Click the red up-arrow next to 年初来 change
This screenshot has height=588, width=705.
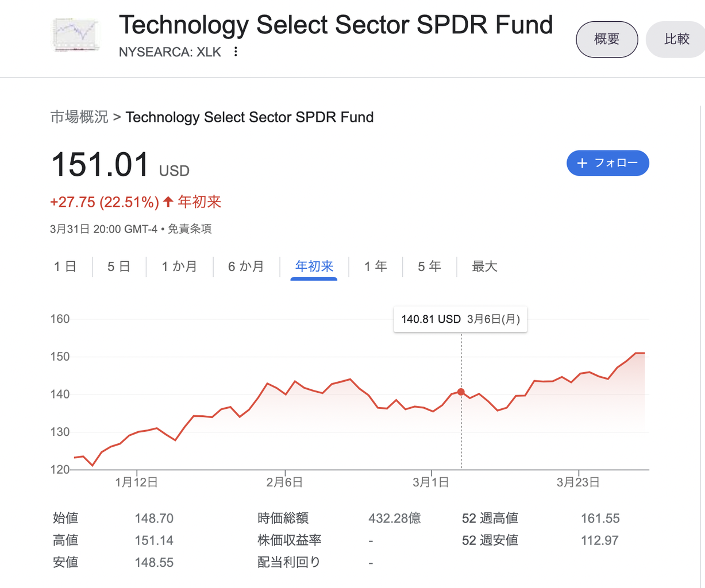click(168, 202)
